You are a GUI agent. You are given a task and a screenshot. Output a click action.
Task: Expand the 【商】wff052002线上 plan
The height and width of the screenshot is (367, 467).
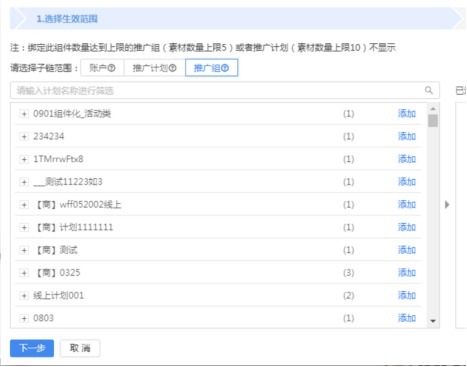click(x=24, y=205)
